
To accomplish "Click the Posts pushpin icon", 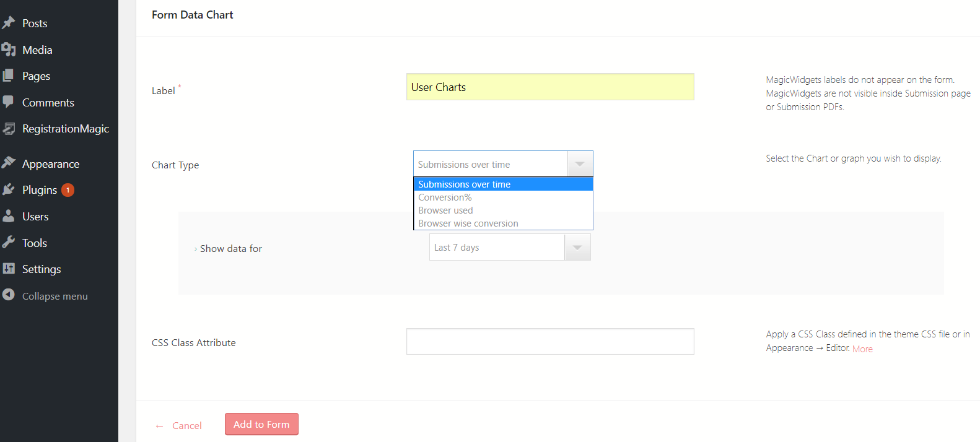I will click(9, 23).
